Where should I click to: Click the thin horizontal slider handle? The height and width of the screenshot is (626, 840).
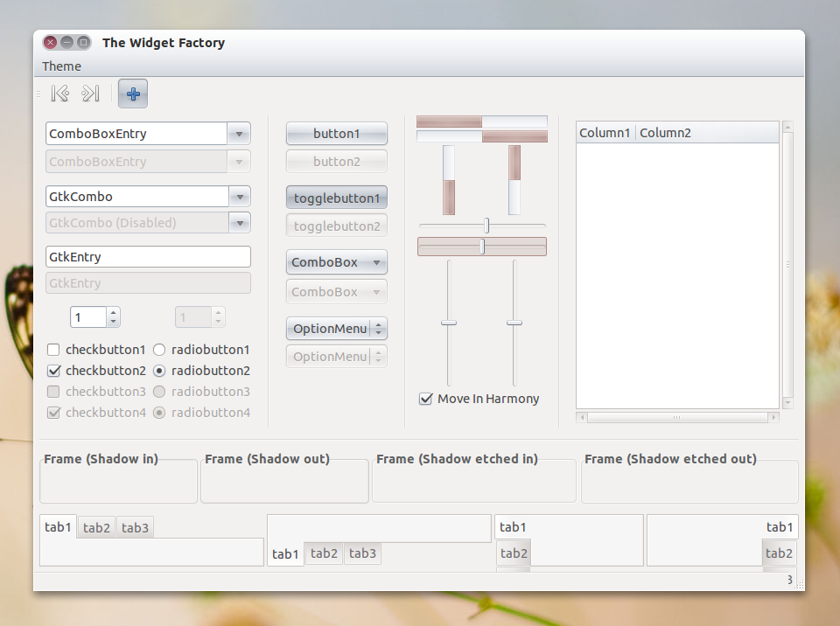tap(486, 226)
